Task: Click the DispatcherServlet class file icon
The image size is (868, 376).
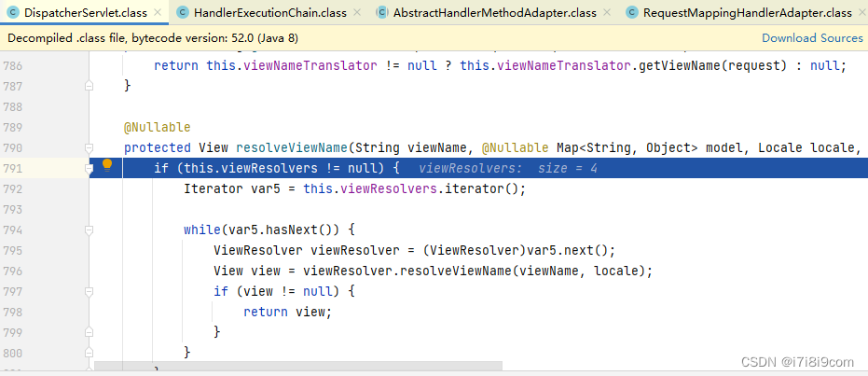Action: tap(13, 12)
